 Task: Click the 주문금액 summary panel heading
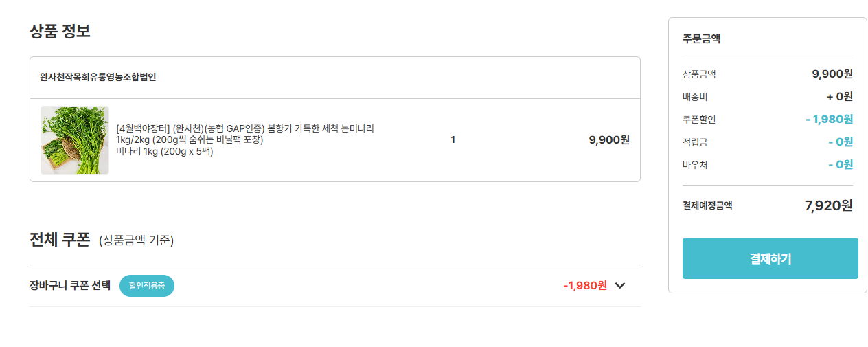(x=701, y=39)
